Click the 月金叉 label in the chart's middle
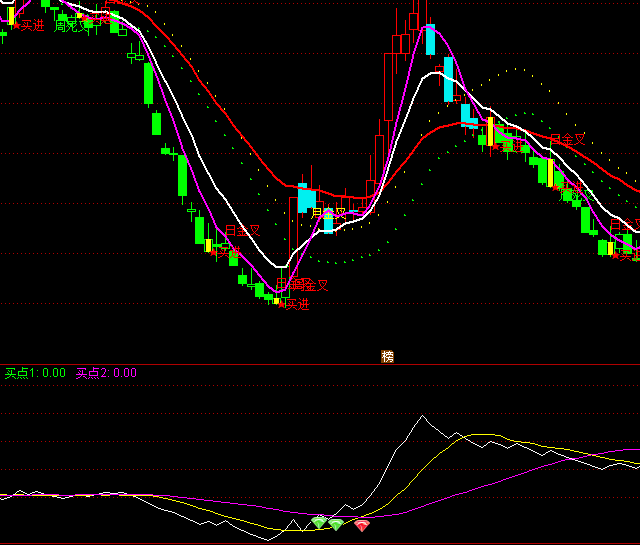The width and height of the screenshot is (640, 545). (x=328, y=213)
